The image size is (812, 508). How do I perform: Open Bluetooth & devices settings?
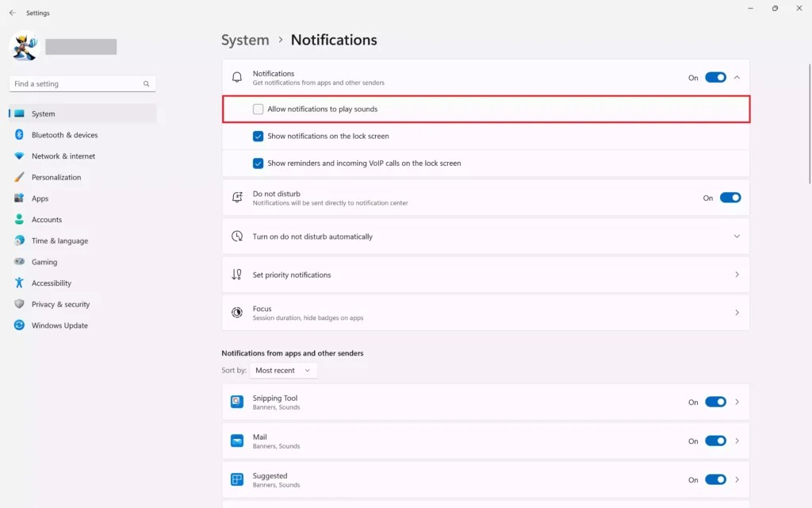pyautogui.click(x=62, y=135)
